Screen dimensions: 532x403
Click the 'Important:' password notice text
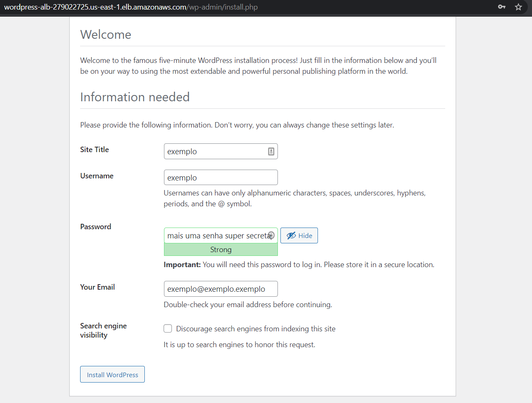[x=299, y=265]
